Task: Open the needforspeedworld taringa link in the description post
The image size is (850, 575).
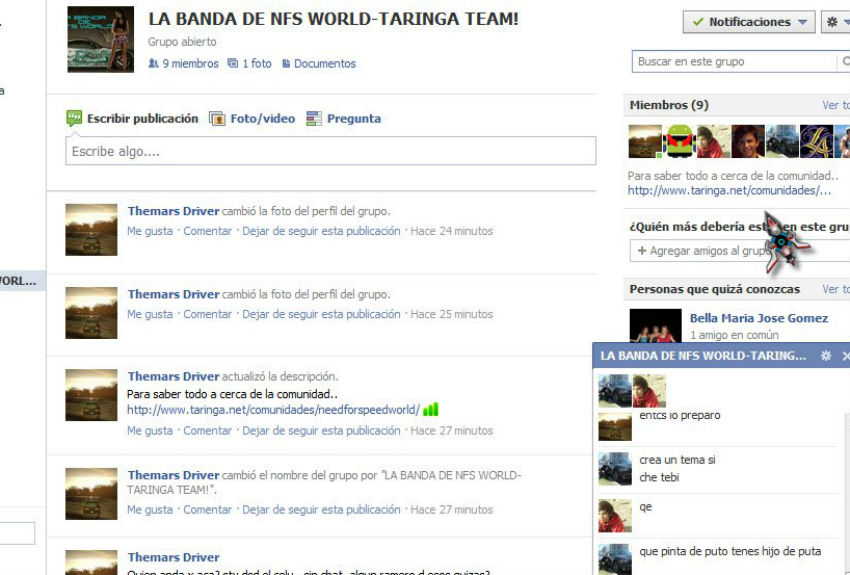Action: click(273, 410)
